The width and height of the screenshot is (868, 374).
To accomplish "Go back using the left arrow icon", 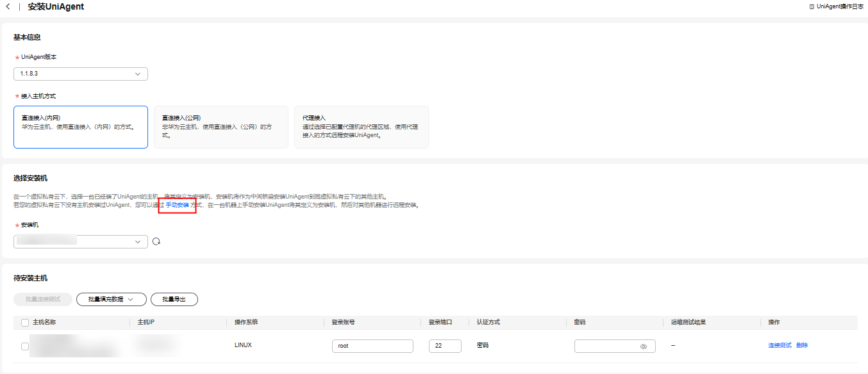I will (x=8, y=6).
